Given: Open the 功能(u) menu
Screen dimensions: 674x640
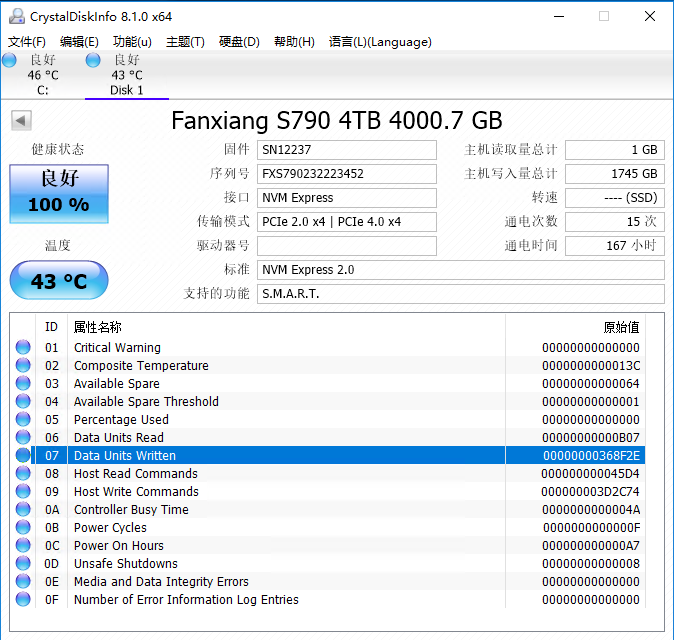Looking at the screenshot, I should click(132, 42).
